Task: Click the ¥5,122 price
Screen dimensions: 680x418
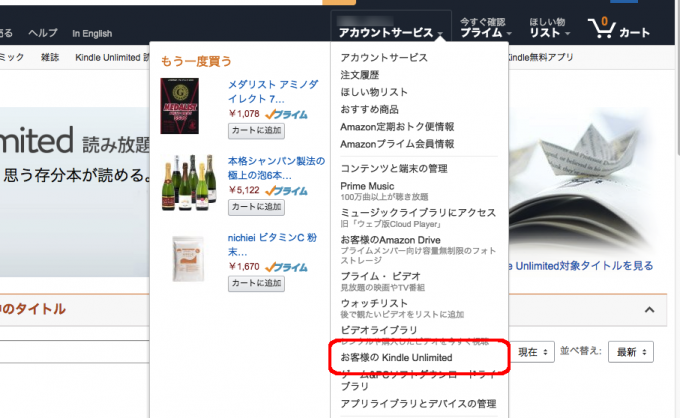Action: pos(244,190)
